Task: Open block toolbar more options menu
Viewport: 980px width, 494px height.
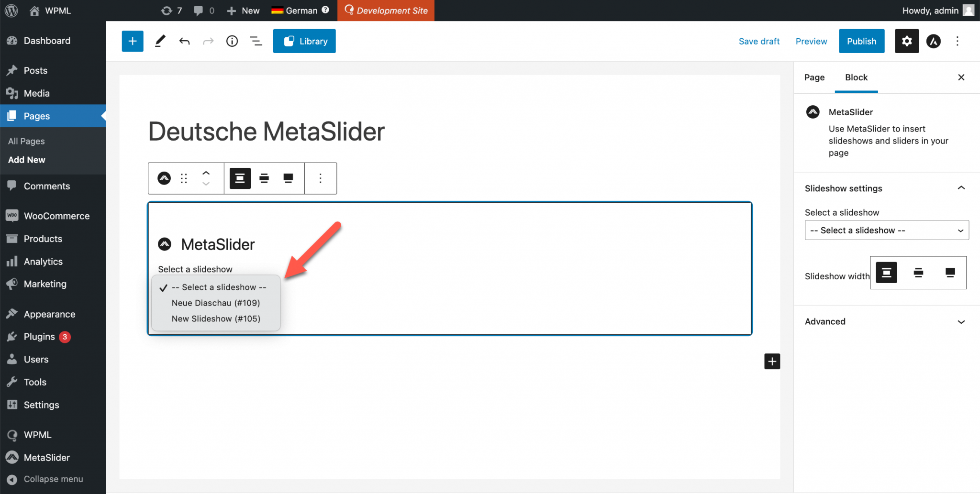Action: (x=321, y=178)
